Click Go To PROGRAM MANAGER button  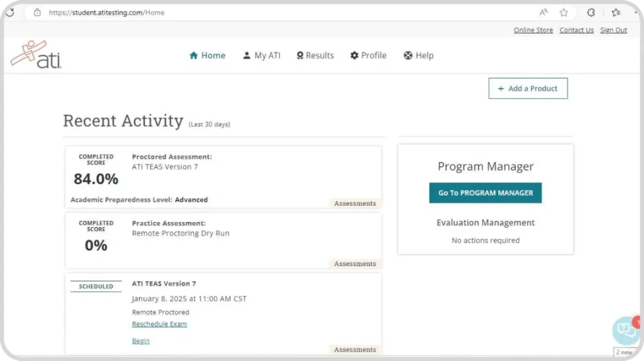click(486, 192)
